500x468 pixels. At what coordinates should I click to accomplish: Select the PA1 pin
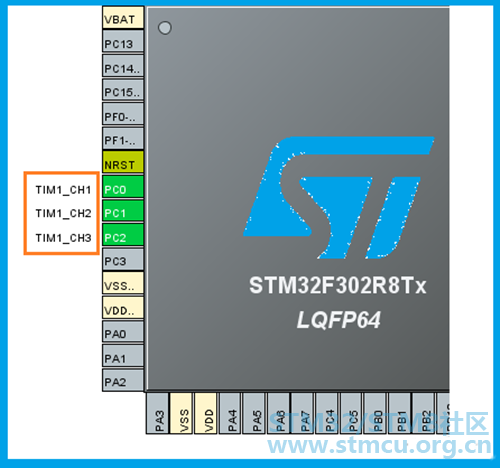tap(123, 356)
